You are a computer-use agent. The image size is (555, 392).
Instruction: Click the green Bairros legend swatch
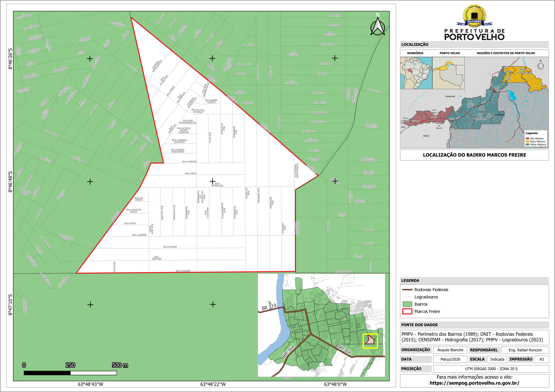[x=407, y=304]
